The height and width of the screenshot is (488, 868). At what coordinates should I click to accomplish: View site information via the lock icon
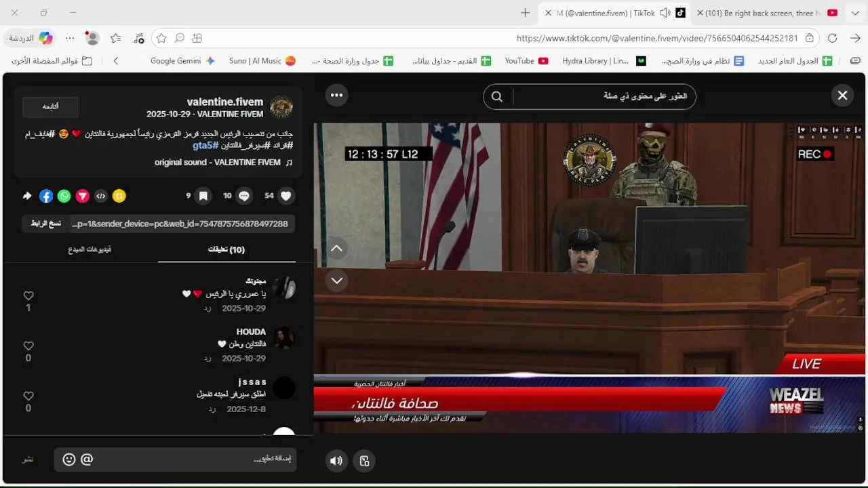(810, 39)
